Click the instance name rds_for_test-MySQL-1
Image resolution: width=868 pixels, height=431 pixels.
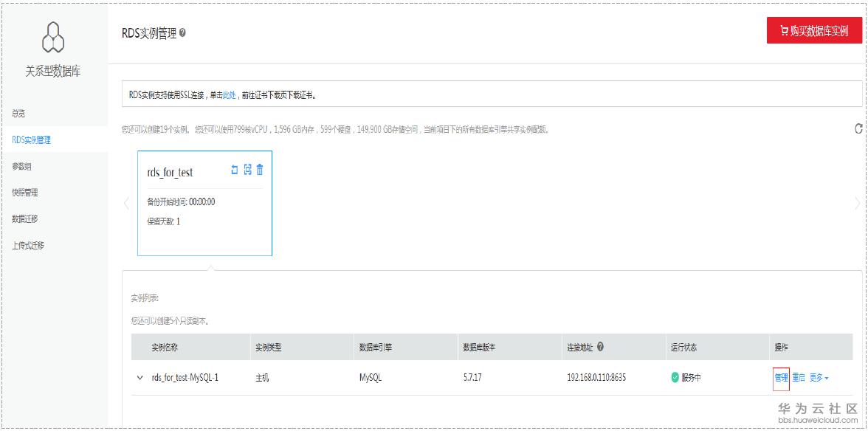(x=185, y=378)
